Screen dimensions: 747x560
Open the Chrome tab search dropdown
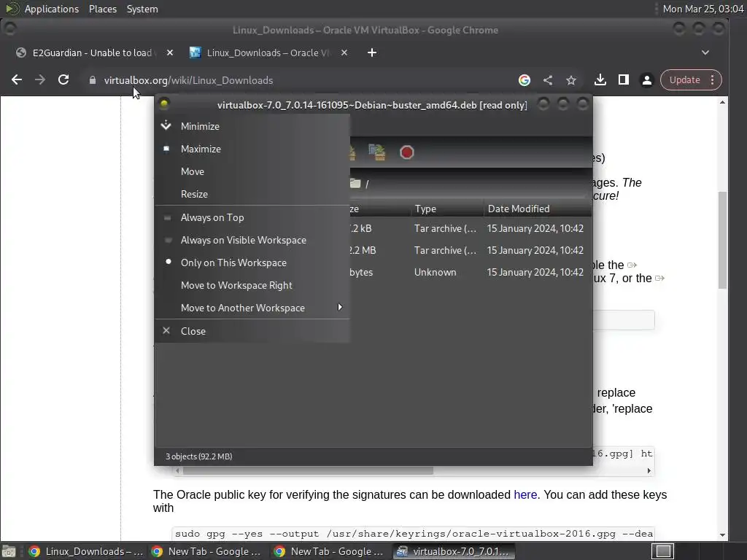[x=705, y=52]
